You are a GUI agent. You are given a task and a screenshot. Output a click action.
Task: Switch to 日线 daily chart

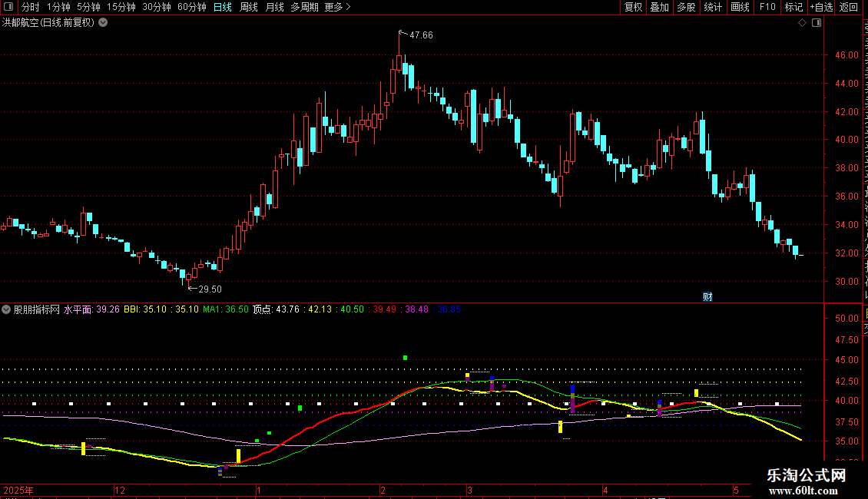[223, 7]
